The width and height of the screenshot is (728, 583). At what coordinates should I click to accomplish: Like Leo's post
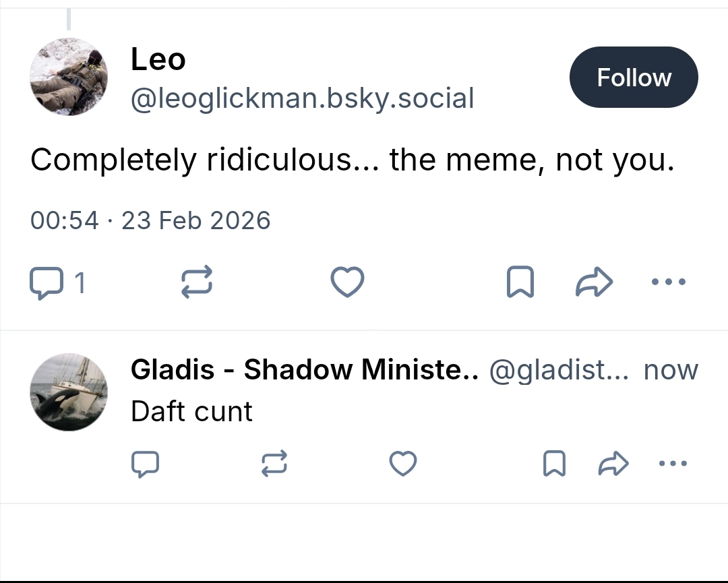point(347,282)
